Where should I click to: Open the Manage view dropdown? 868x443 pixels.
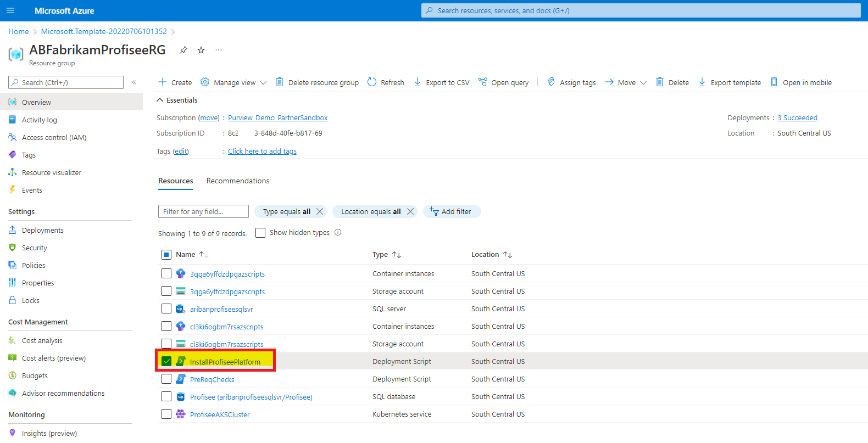[x=233, y=82]
